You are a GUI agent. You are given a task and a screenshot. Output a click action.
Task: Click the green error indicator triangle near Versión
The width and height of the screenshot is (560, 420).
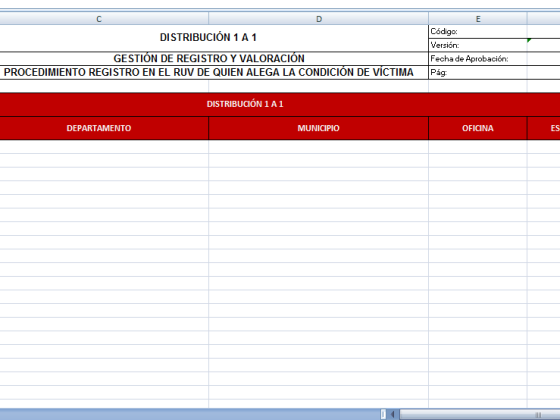tap(529, 41)
